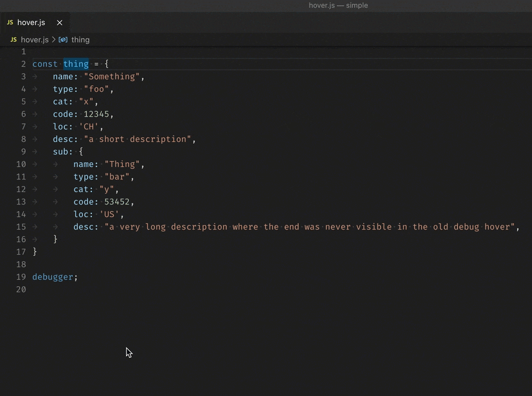Viewport: 532px width, 396px height.
Task: Select the 'sub' property key on line 9
Action: (60, 151)
